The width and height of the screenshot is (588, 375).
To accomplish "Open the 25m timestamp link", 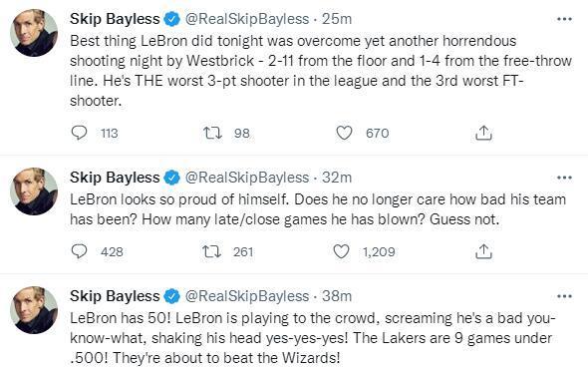I will 337,19.
